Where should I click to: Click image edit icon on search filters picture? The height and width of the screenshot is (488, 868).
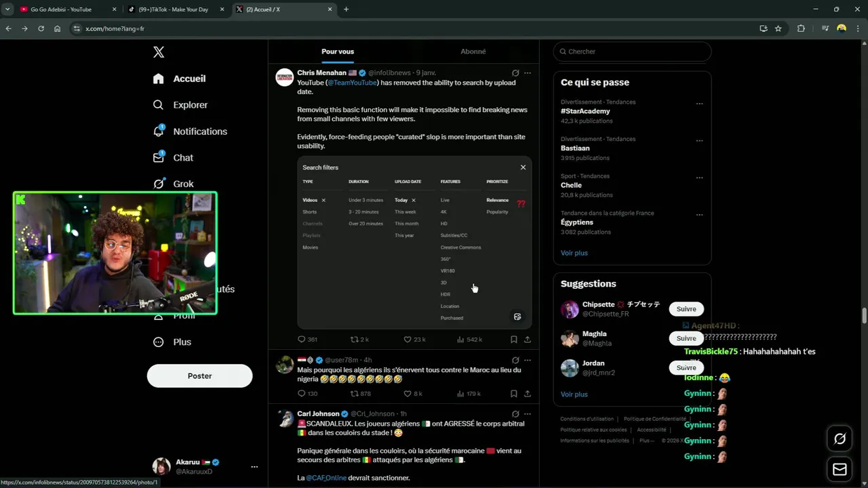pos(517,317)
